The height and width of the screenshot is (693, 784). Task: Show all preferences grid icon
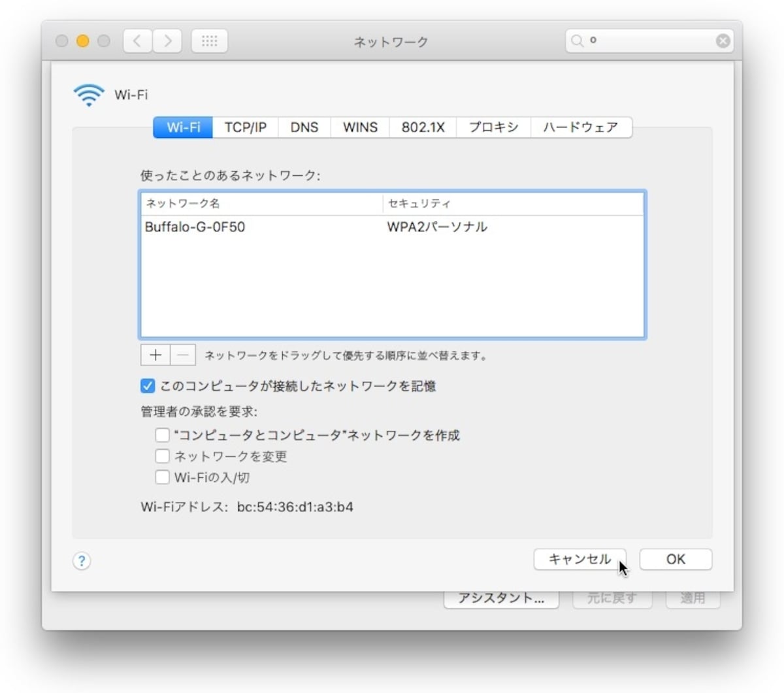point(209,41)
